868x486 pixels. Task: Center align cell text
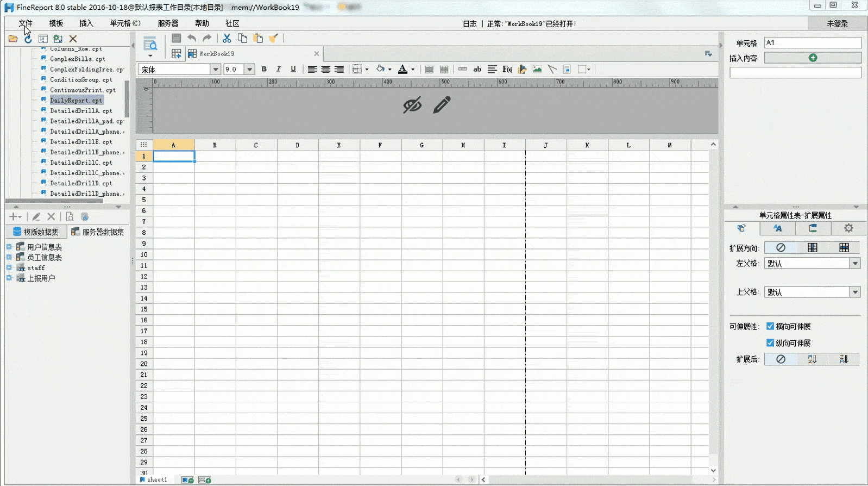click(x=325, y=70)
